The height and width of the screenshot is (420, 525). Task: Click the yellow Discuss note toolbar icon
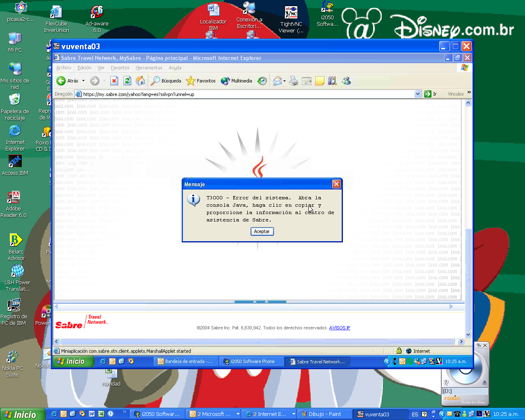(x=320, y=81)
